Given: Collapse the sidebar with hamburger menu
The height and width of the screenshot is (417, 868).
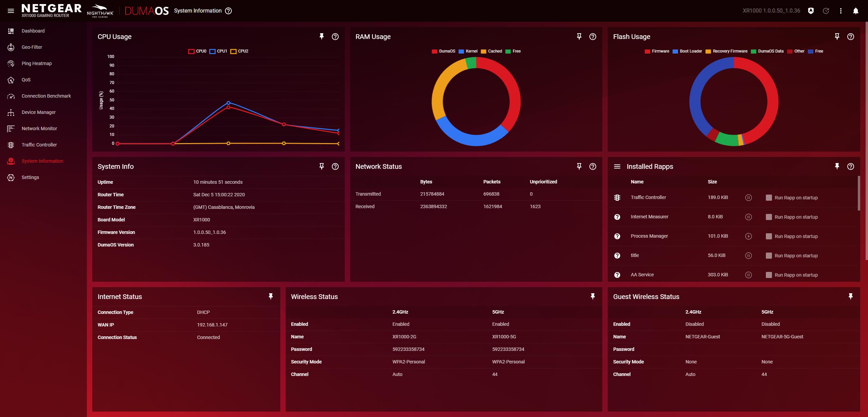Looking at the screenshot, I should coord(11,11).
